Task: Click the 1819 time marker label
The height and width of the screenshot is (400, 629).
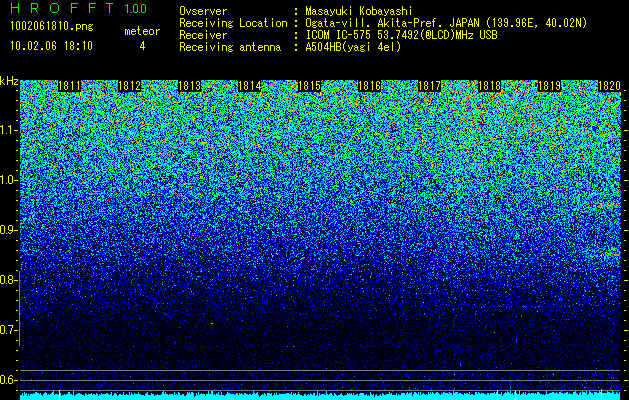Action: pos(549,86)
